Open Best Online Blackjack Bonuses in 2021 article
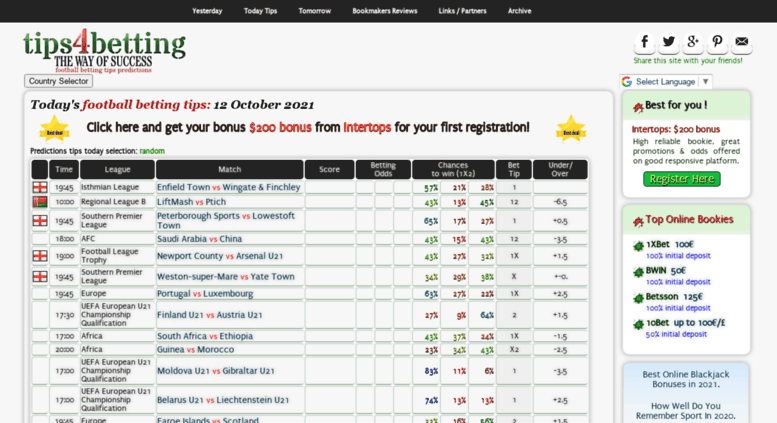This screenshot has width=777, height=423. click(686, 379)
